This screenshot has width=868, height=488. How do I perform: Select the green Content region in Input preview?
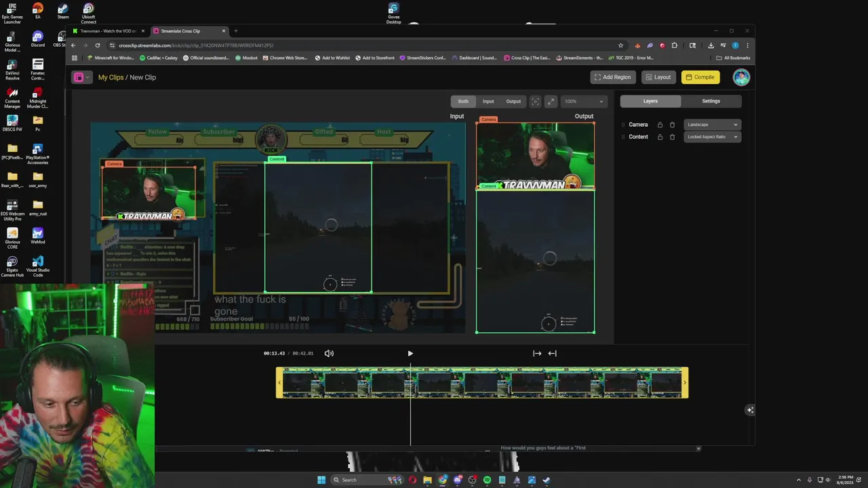pos(318,228)
